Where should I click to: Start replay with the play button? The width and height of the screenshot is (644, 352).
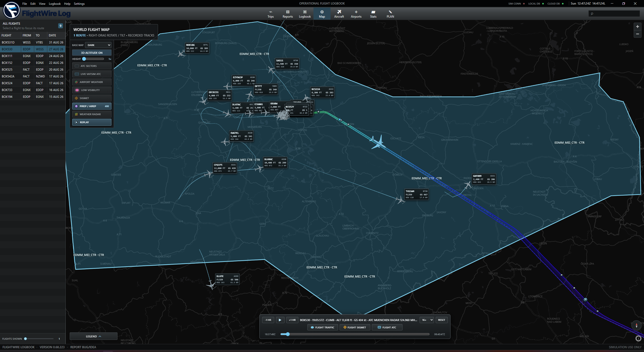pos(280,320)
